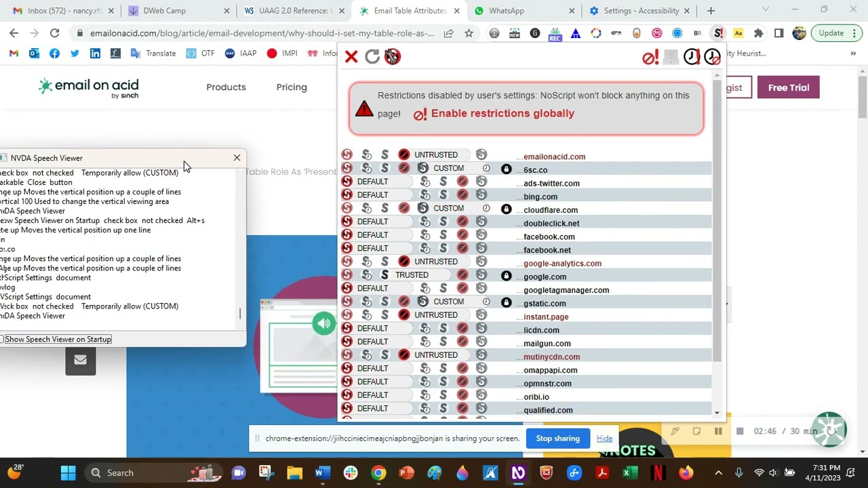Open NoScript options wrench icon

[x=393, y=57]
